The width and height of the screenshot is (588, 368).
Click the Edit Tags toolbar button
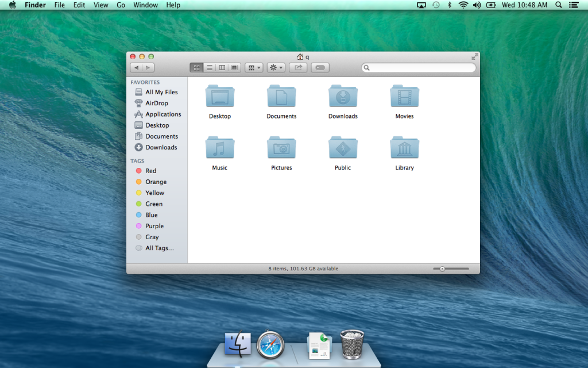(x=320, y=68)
